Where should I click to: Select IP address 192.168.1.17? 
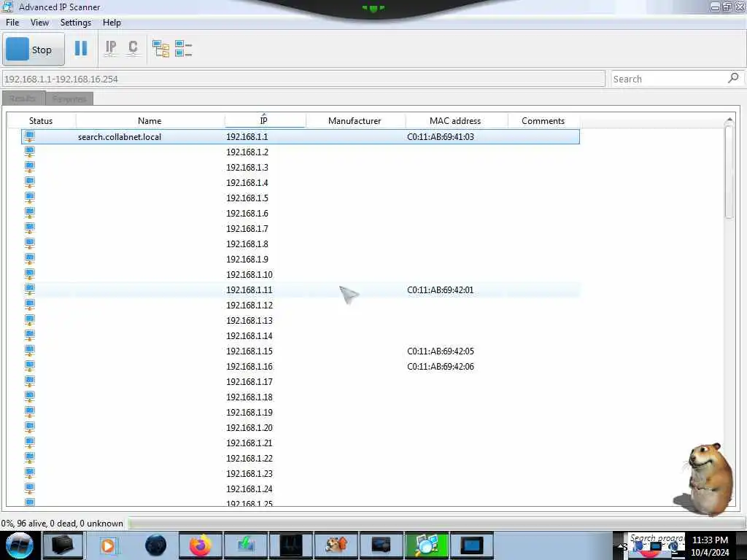pos(249,381)
